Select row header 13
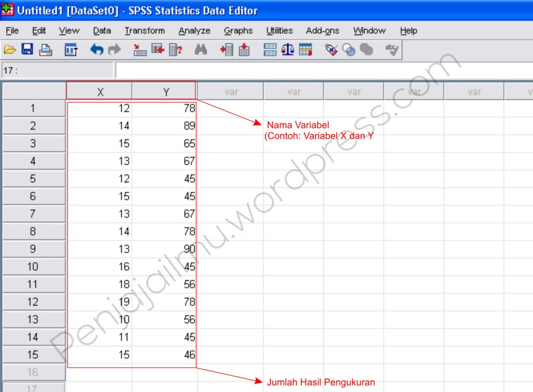Viewport: 533px width, 392px height. [34, 320]
